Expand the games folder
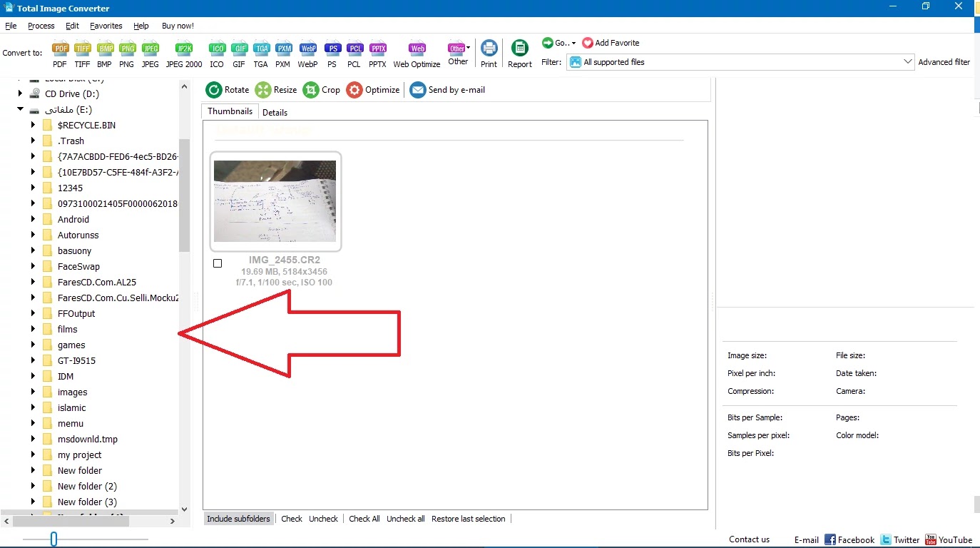The height and width of the screenshot is (548, 980). [x=33, y=345]
